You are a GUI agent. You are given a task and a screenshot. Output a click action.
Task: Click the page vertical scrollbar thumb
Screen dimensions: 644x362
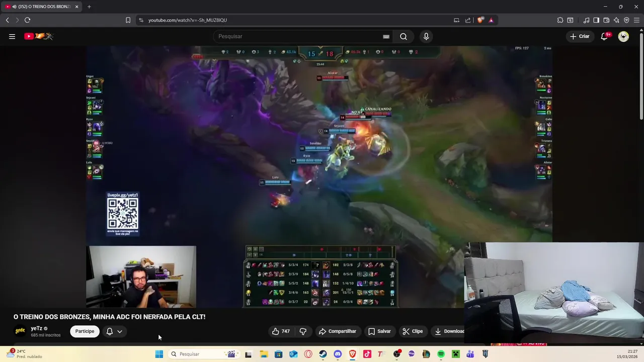[x=641, y=75]
